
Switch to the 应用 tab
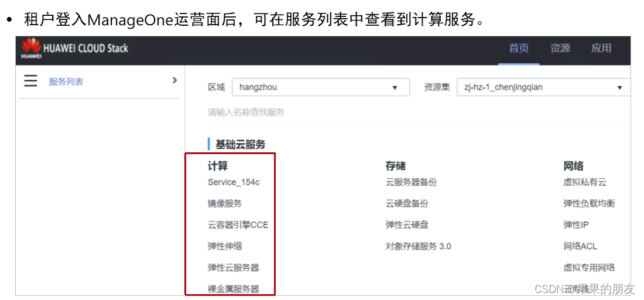tap(601, 48)
